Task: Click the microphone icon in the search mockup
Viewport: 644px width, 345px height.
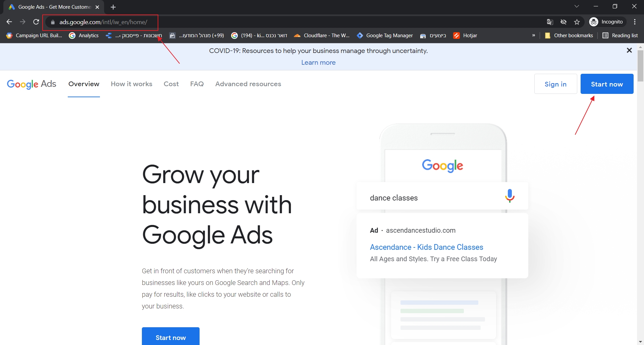Action: click(x=509, y=196)
